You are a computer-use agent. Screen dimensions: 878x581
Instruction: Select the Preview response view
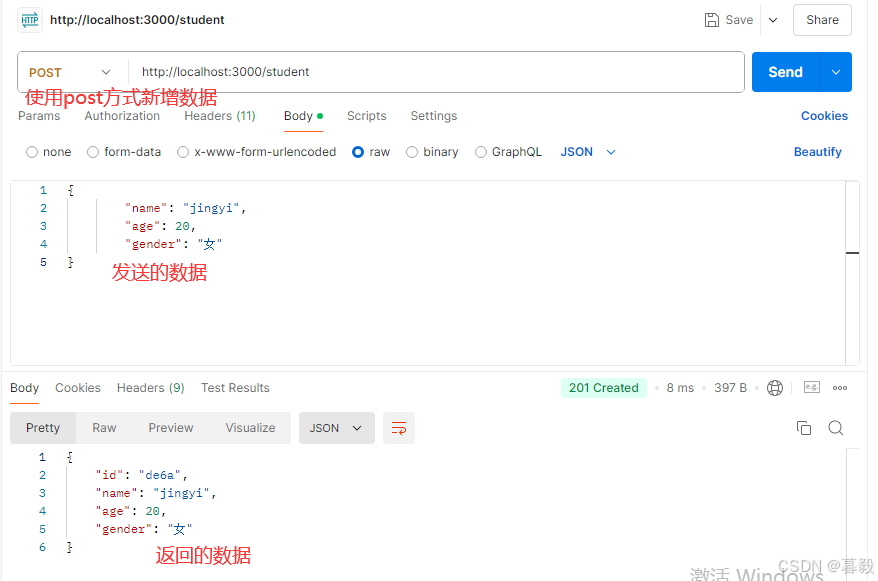(171, 428)
